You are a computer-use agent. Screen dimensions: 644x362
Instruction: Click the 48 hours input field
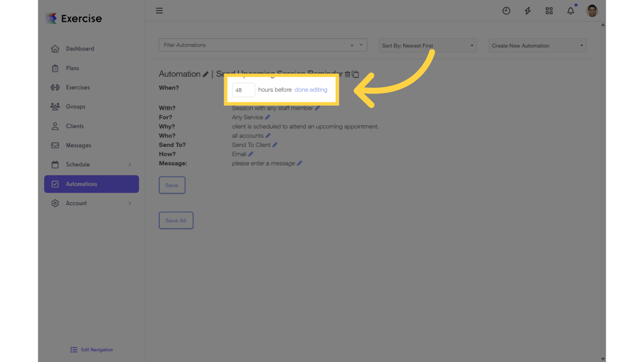coord(243,90)
